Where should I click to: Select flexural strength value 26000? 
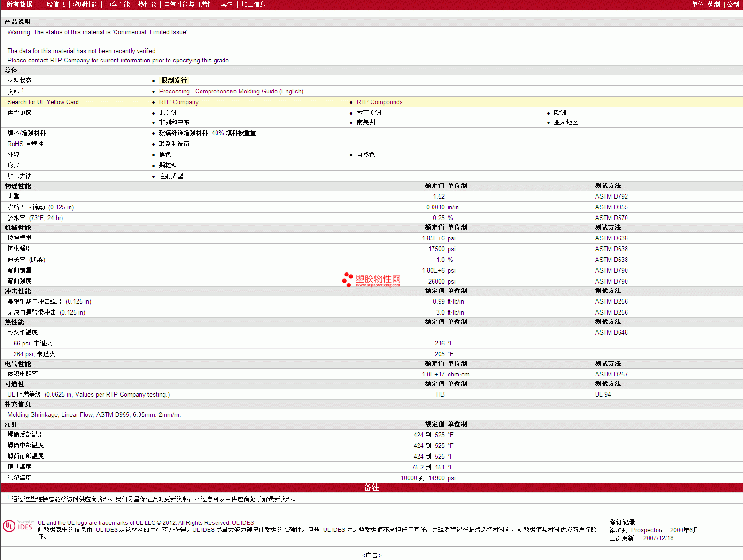click(436, 281)
